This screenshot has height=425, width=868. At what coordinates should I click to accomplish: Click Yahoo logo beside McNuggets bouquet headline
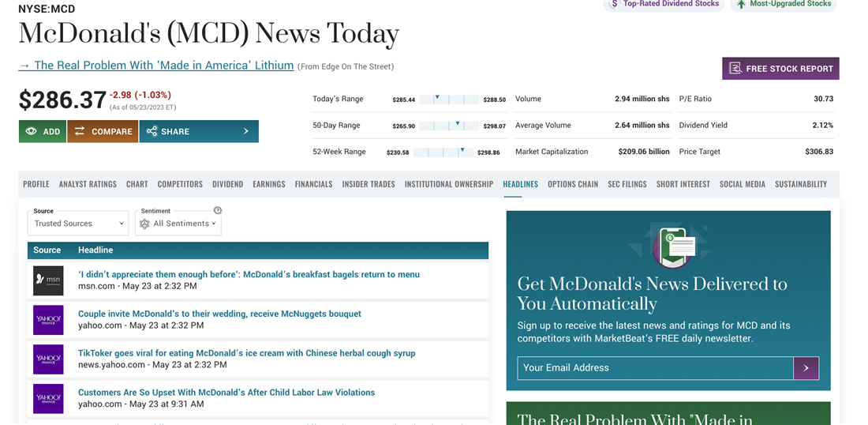coord(48,320)
